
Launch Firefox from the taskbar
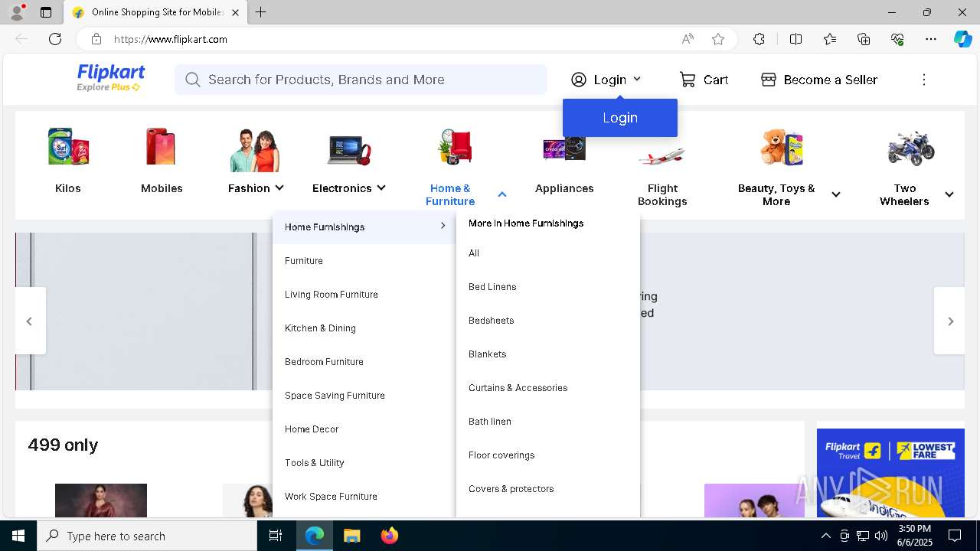(x=390, y=536)
